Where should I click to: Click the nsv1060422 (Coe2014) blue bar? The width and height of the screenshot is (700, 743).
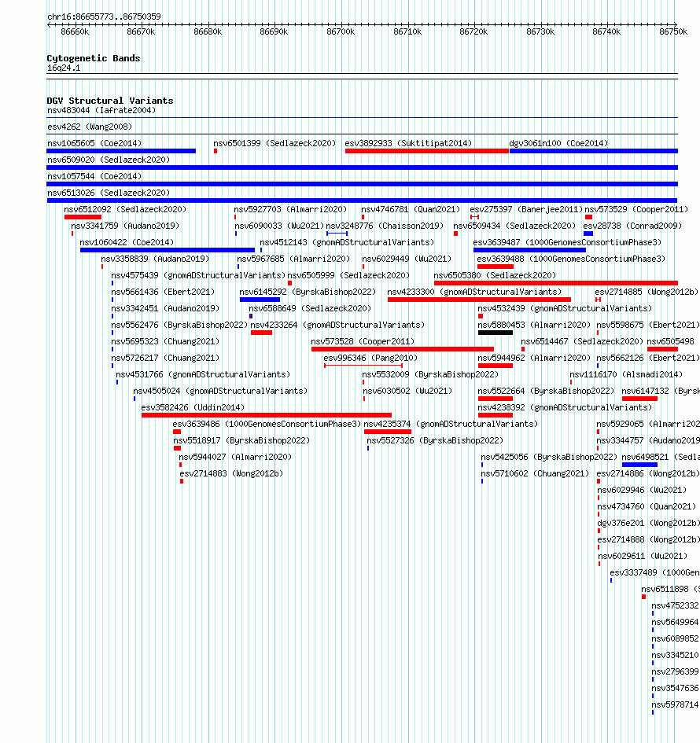[x=168, y=250]
